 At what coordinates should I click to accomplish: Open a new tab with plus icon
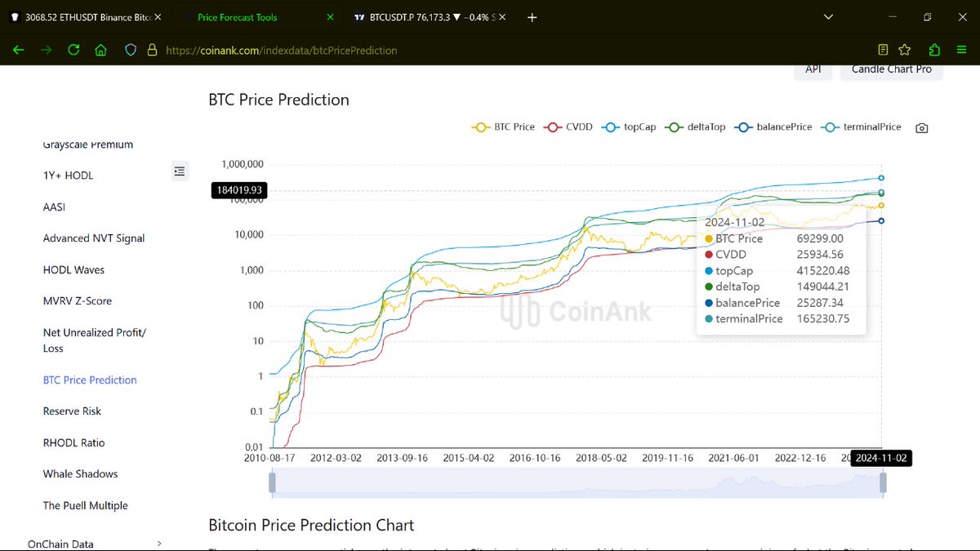532,17
